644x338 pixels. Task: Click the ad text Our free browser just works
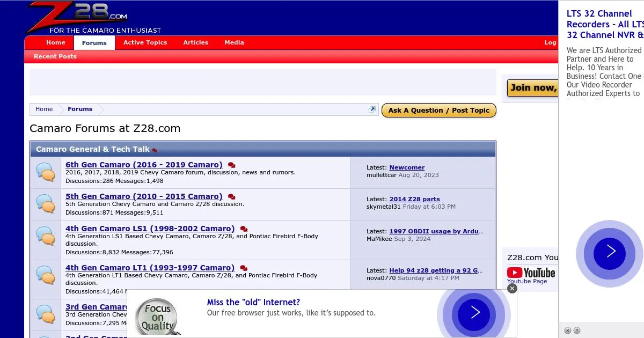point(291,313)
